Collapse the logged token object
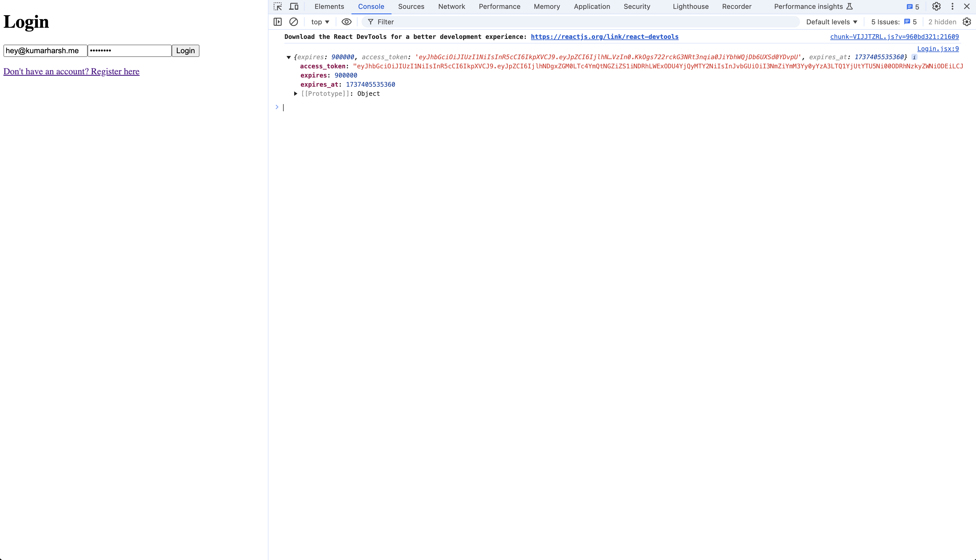Image resolution: width=976 pixels, height=560 pixels. click(x=289, y=57)
